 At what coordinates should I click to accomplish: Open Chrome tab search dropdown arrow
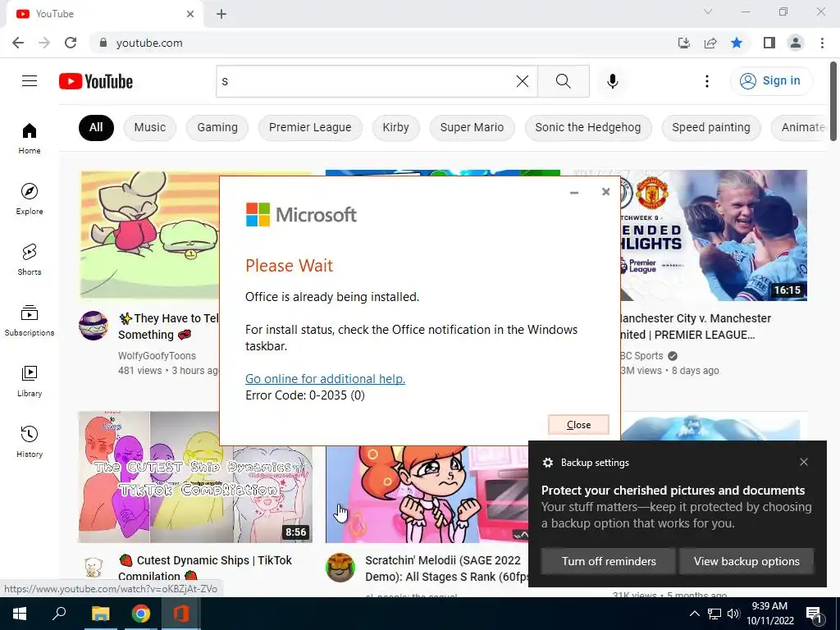point(708,11)
